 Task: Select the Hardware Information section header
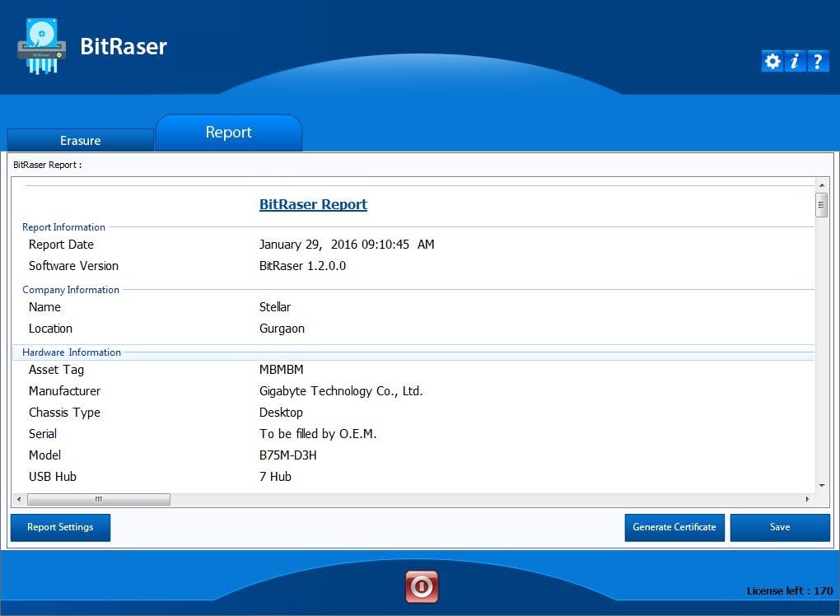(x=72, y=352)
